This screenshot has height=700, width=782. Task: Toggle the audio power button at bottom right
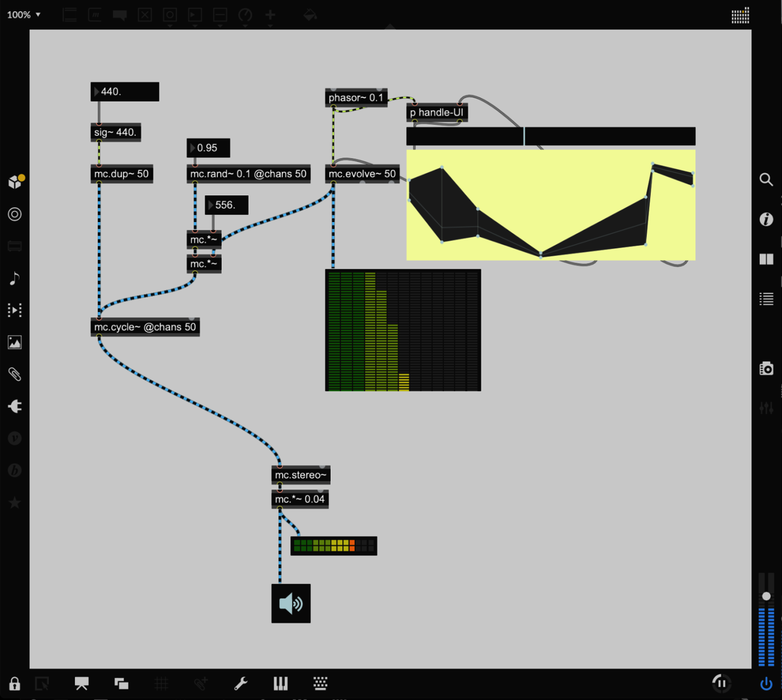[766, 683]
